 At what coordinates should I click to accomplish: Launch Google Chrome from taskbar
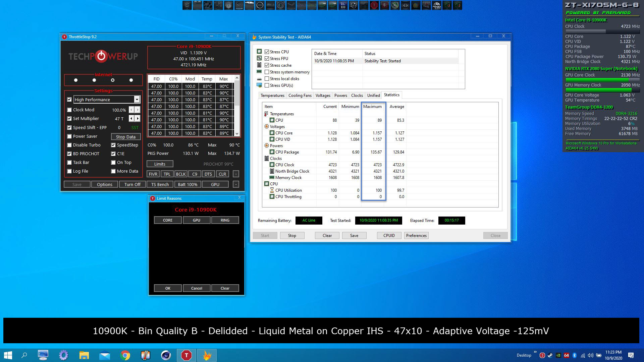click(x=125, y=355)
